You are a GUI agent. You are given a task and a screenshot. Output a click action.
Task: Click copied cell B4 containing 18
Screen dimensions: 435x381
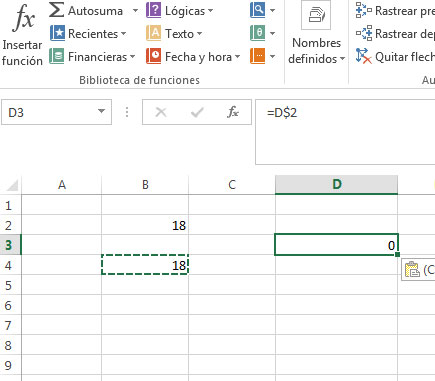click(145, 265)
